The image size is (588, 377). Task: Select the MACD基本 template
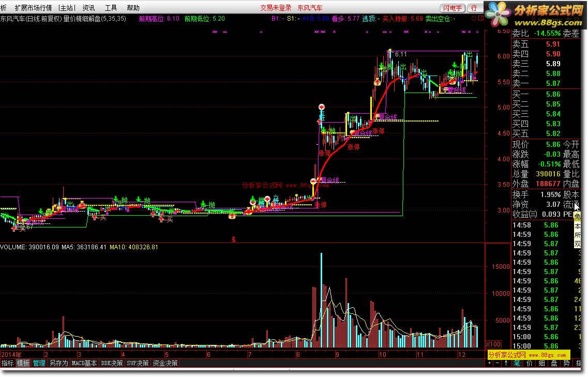(84, 363)
